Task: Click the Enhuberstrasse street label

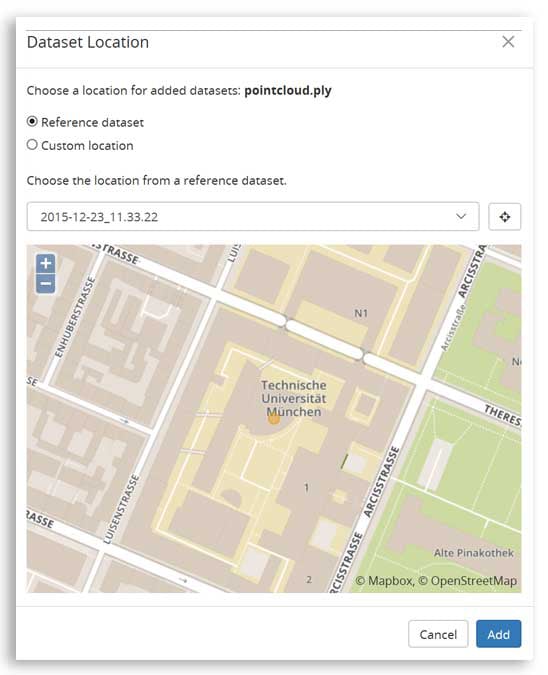Action: (74, 317)
